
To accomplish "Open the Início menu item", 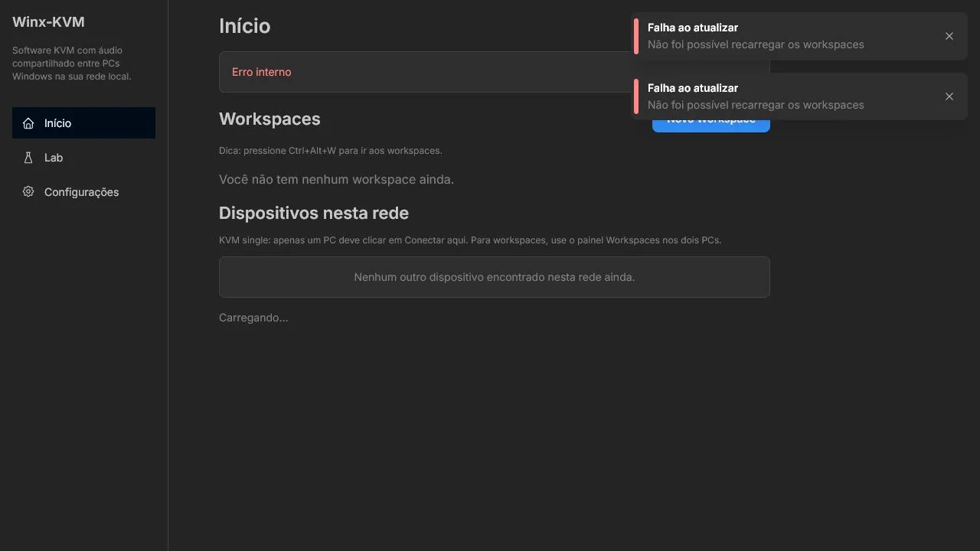I will coord(83,123).
